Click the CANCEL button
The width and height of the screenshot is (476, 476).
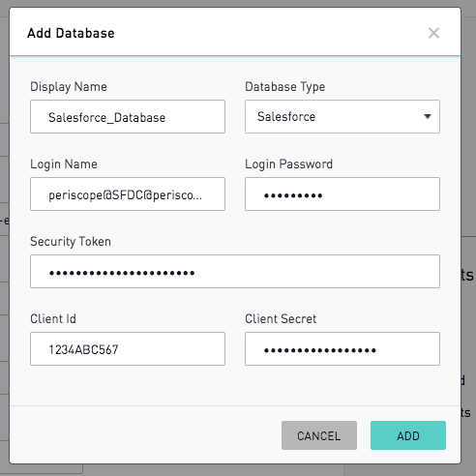[x=319, y=435]
